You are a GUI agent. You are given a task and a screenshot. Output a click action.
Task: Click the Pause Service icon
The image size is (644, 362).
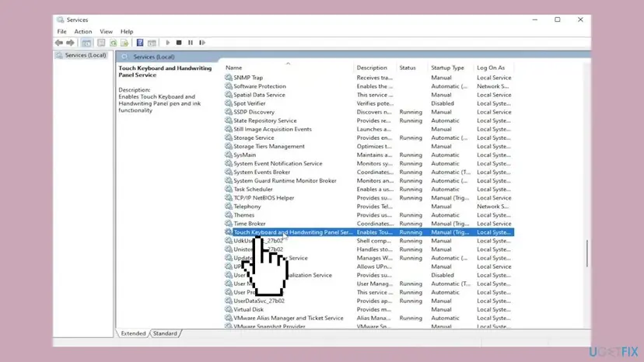point(190,43)
